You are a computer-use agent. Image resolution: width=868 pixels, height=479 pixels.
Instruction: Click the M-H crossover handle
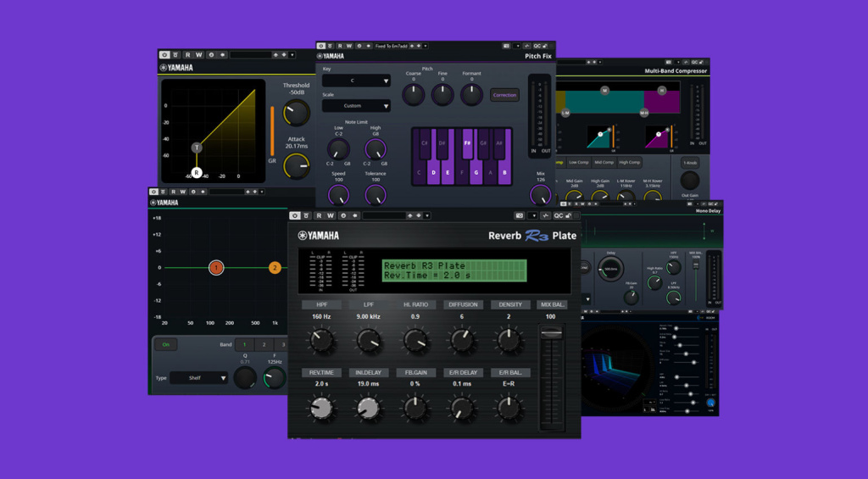coord(644,113)
